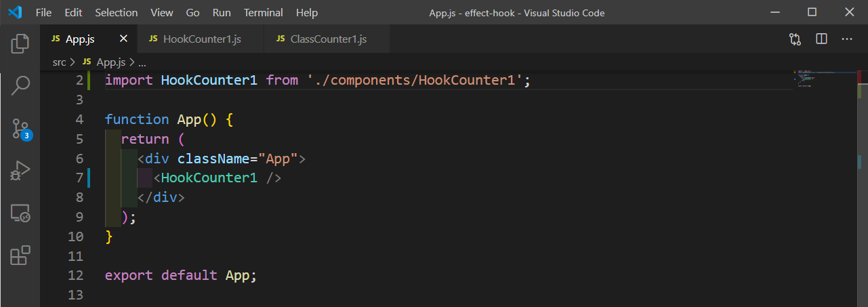Click line number 12 in the gutter
The image size is (868, 307).
tap(75, 276)
